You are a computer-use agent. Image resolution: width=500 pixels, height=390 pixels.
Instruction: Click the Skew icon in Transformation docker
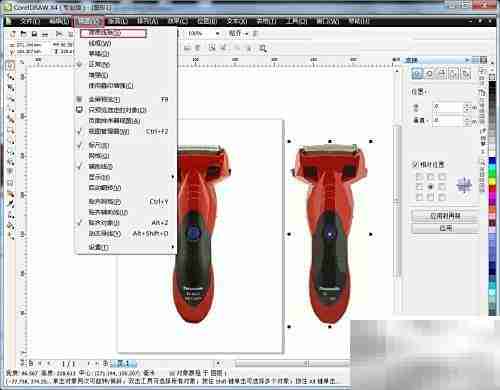tap(467, 73)
